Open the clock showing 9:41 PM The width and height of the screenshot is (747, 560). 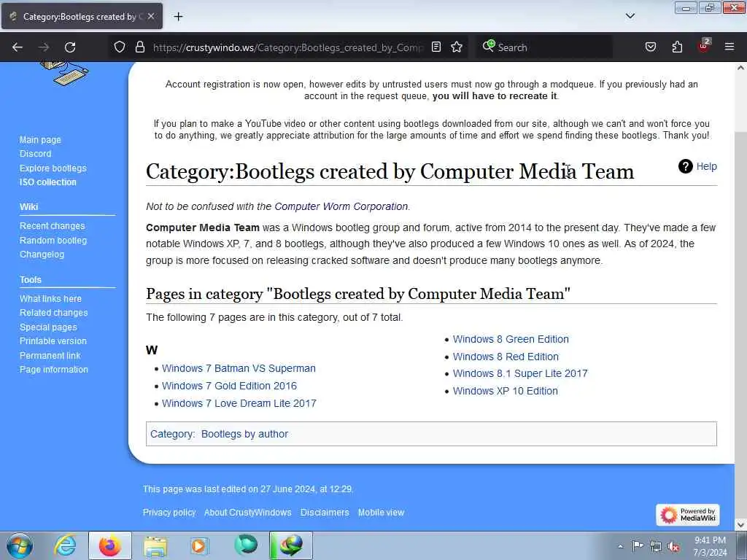(x=710, y=546)
